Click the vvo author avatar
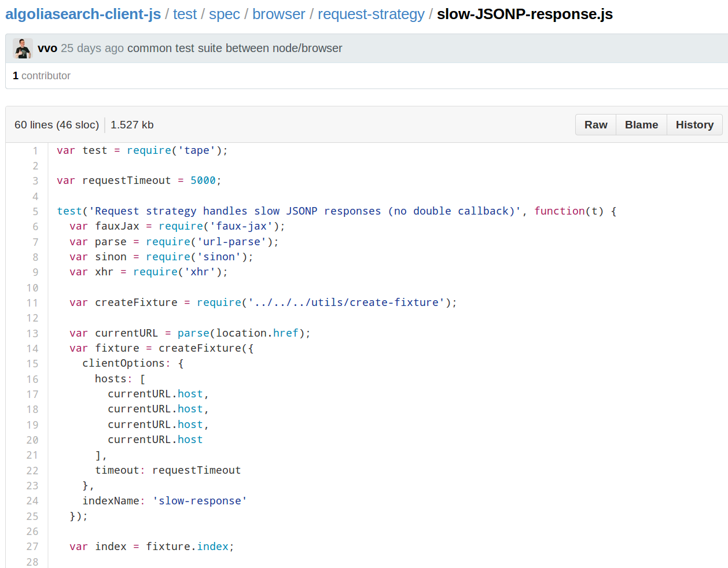Viewport: 728px width, 568px height. 23,49
